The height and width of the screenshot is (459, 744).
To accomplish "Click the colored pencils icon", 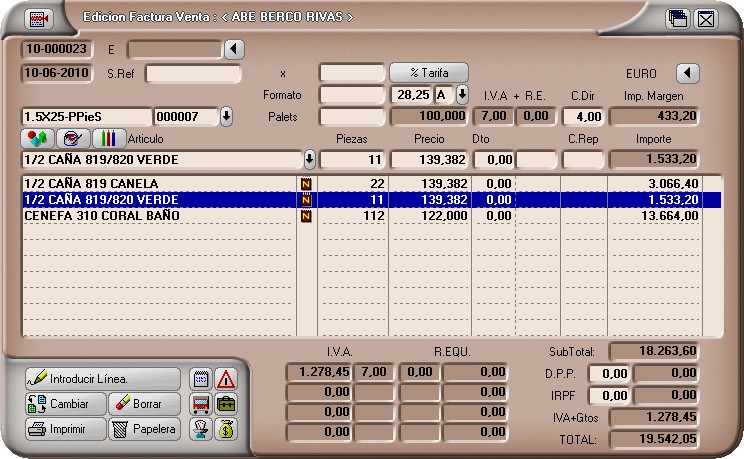I will point(108,139).
